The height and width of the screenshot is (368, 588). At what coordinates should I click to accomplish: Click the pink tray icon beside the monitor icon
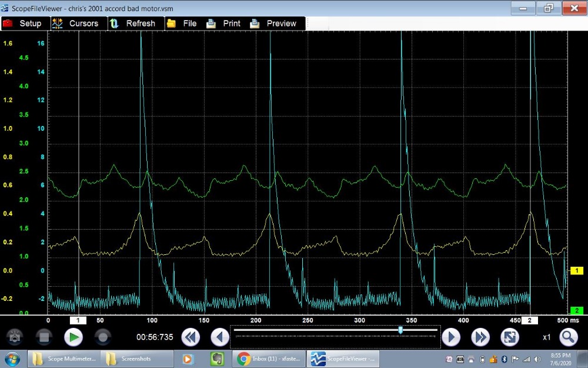click(449, 360)
